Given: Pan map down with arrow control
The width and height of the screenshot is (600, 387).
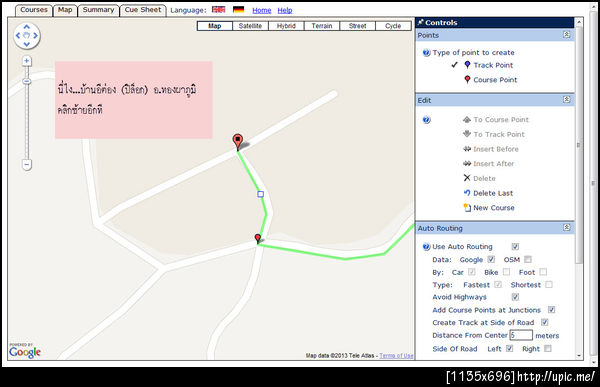Looking at the screenshot, I should pos(26,44).
